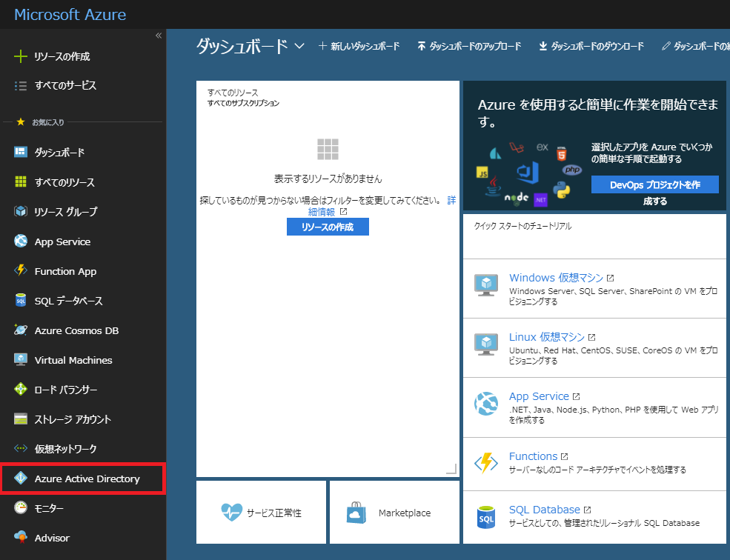The width and height of the screenshot is (730, 560).
Task: Click the heart health icon on service tile
Action: 231,512
